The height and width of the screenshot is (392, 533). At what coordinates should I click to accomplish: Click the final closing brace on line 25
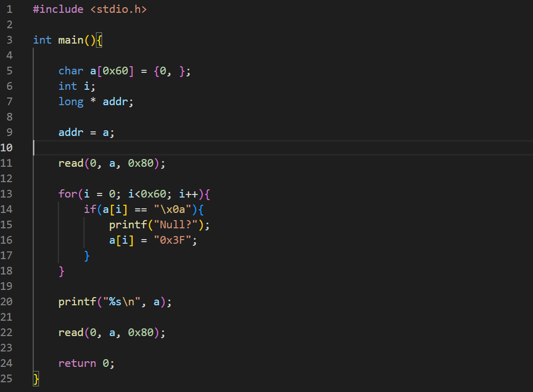pos(36,378)
